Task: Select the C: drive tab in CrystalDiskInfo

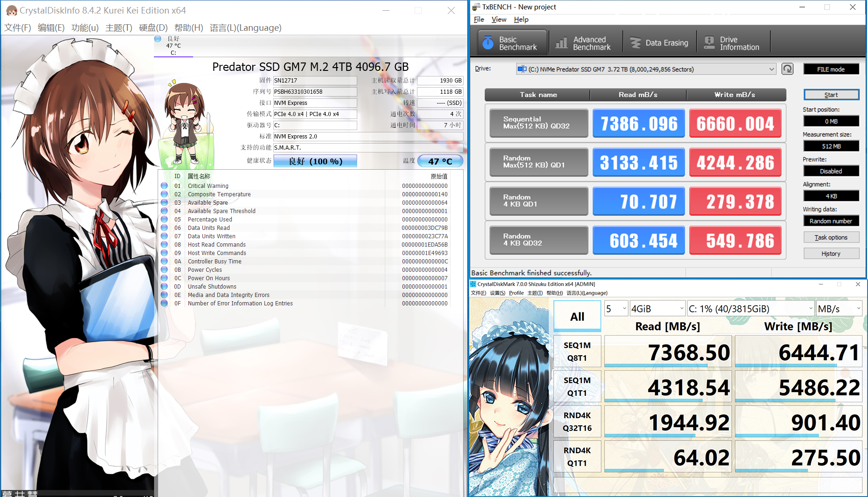Action: tap(173, 45)
